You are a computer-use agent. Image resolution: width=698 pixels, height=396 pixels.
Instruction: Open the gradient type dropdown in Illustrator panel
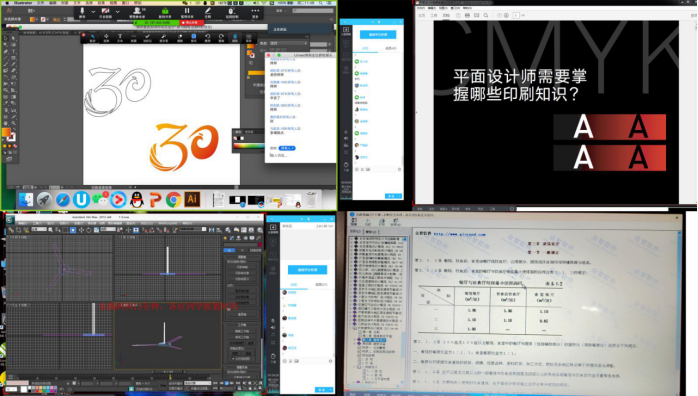pyautogui.click(x=287, y=44)
